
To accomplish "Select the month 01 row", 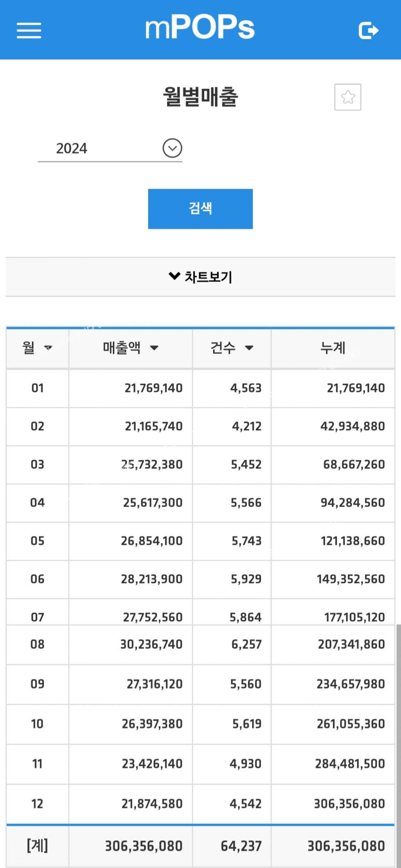I will (x=37, y=388).
